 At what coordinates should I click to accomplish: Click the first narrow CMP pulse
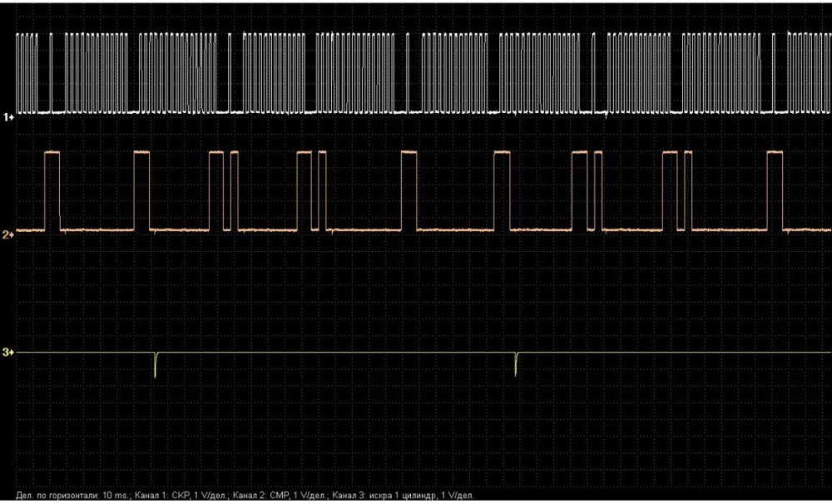233,190
